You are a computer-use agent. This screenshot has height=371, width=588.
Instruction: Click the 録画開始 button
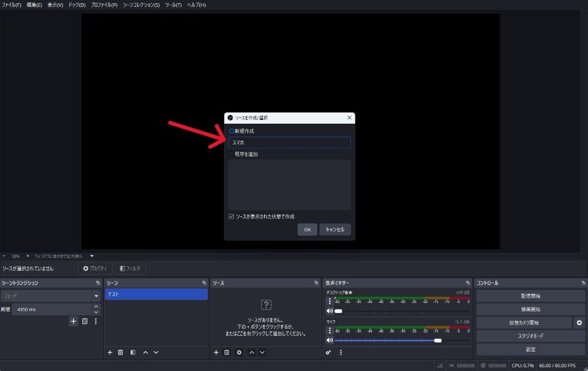(529, 309)
